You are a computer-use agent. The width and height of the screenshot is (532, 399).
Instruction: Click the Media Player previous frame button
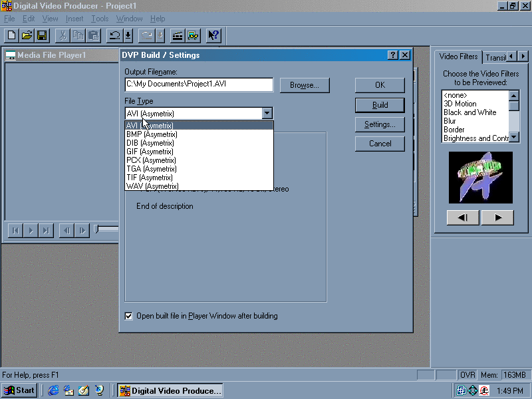pyautogui.click(x=66, y=231)
